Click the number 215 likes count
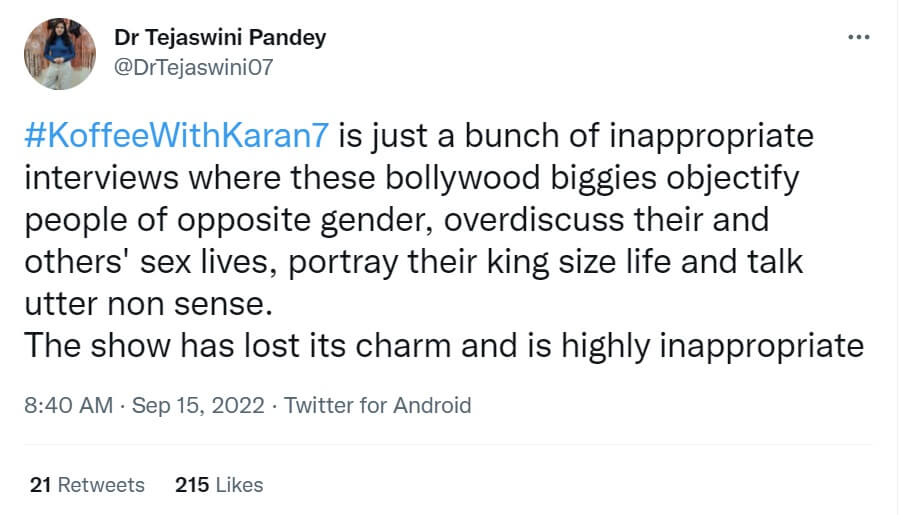The height and width of the screenshot is (515, 899). 191,485
